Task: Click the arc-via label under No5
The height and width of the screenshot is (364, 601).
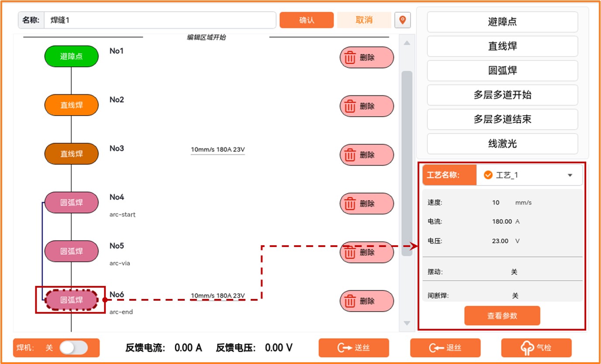Action: (x=120, y=264)
